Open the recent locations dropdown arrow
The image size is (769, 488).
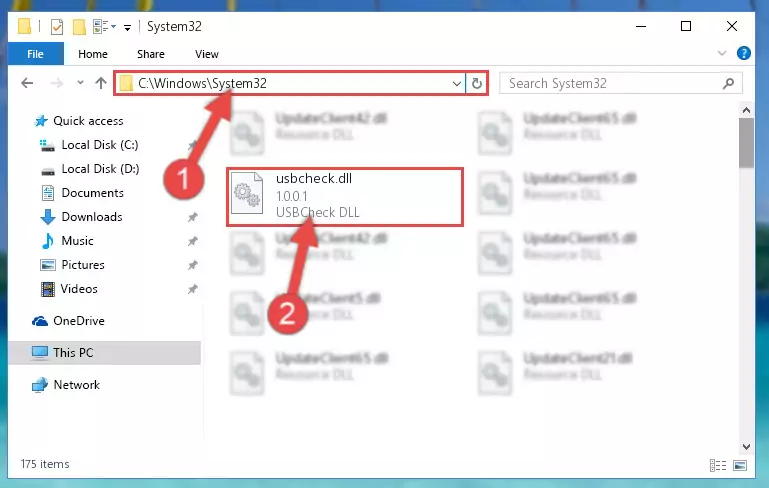(80, 83)
